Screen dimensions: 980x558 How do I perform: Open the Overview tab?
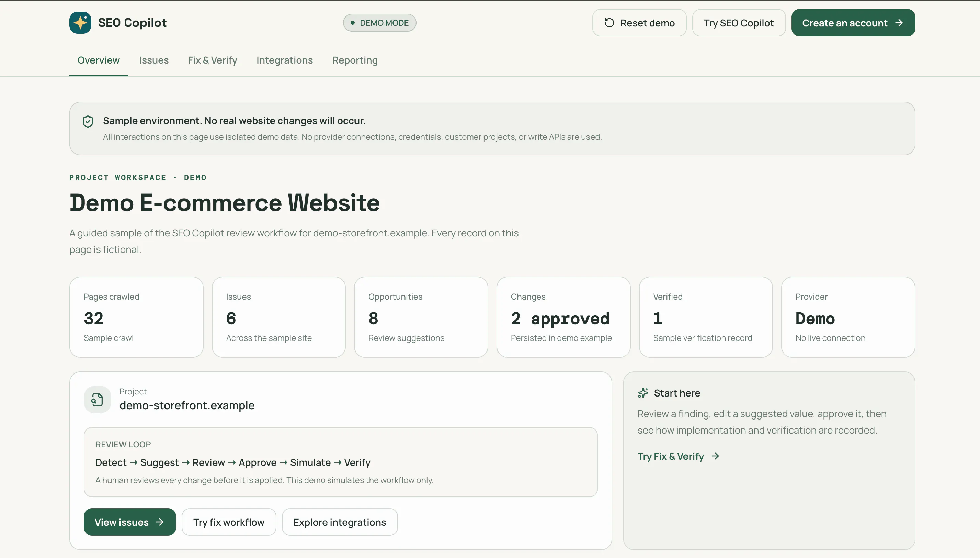pyautogui.click(x=99, y=60)
